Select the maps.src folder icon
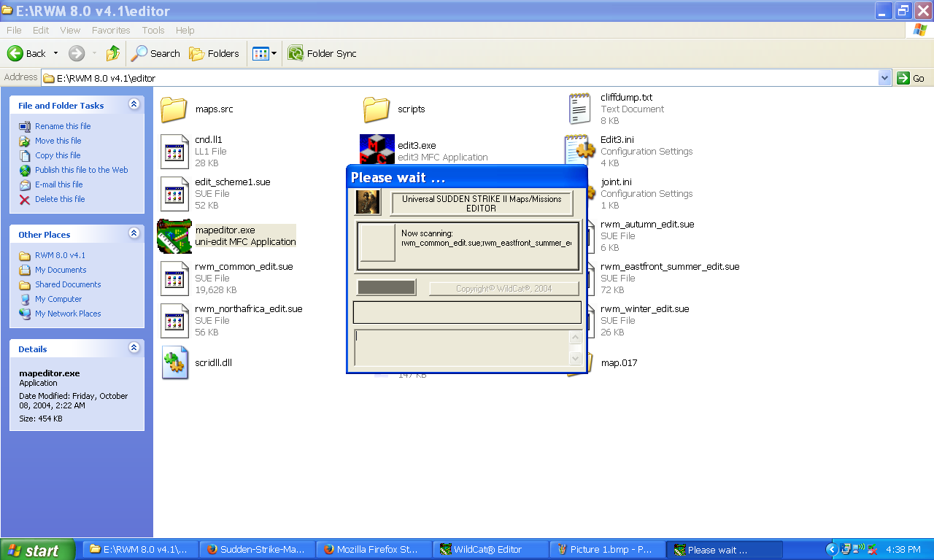The width and height of the screenshot is (934, 560). pyautogui.click(x=174, y=109)
